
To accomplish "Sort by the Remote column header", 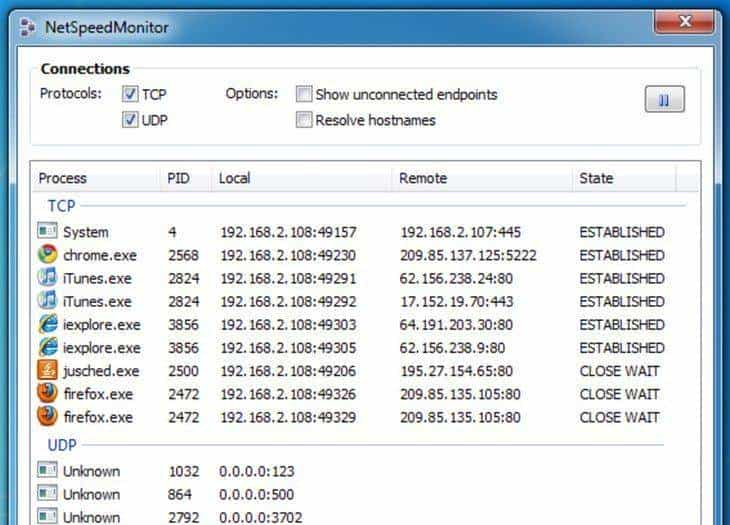I will (481, 178).
